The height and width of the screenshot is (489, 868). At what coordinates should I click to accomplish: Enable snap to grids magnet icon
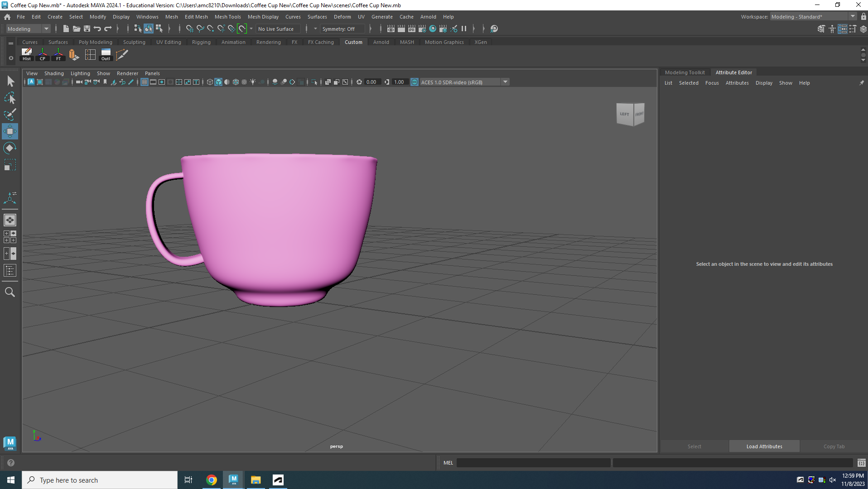190,29
